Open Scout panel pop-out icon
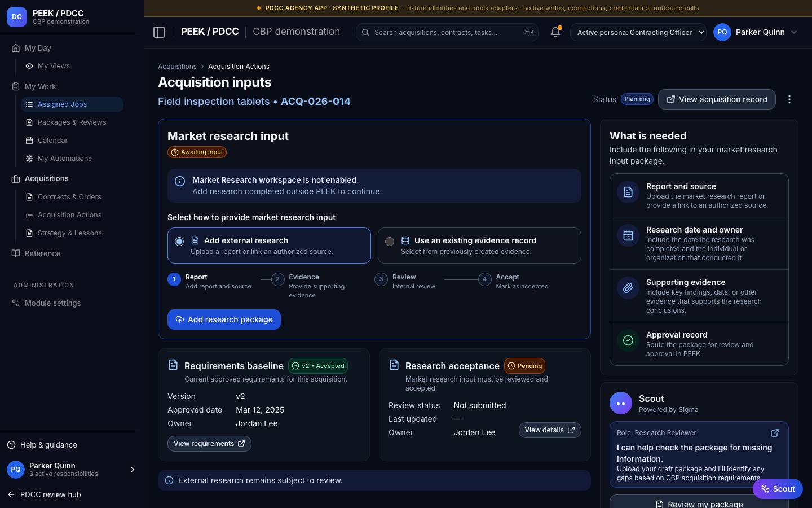 (775, 433)
